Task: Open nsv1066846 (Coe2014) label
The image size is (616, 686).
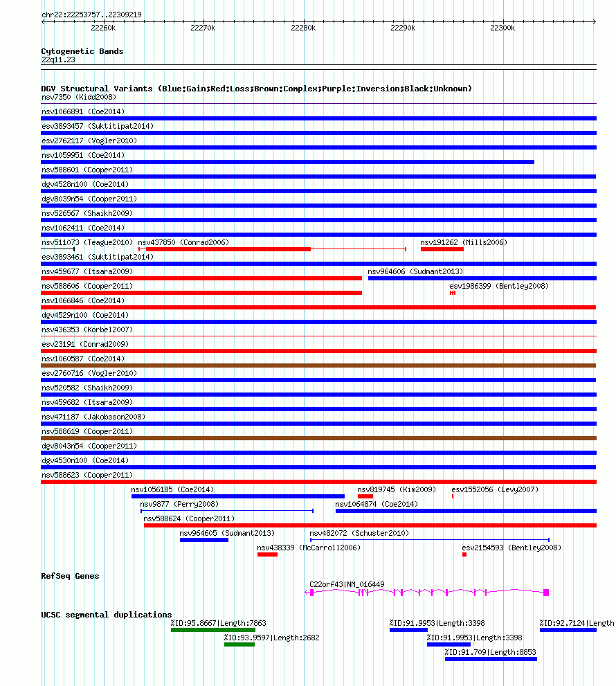Action: [83, 300]
